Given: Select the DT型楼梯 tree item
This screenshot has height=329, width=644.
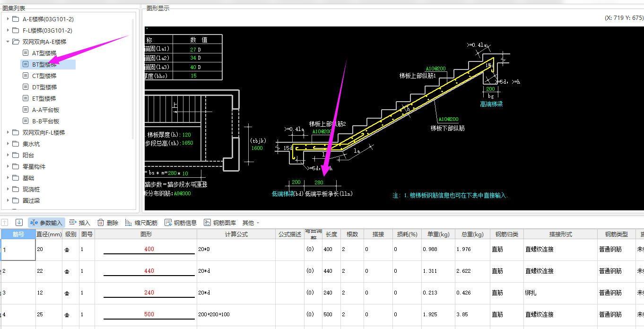Looking at the screenshot, I should coord(44,87).
